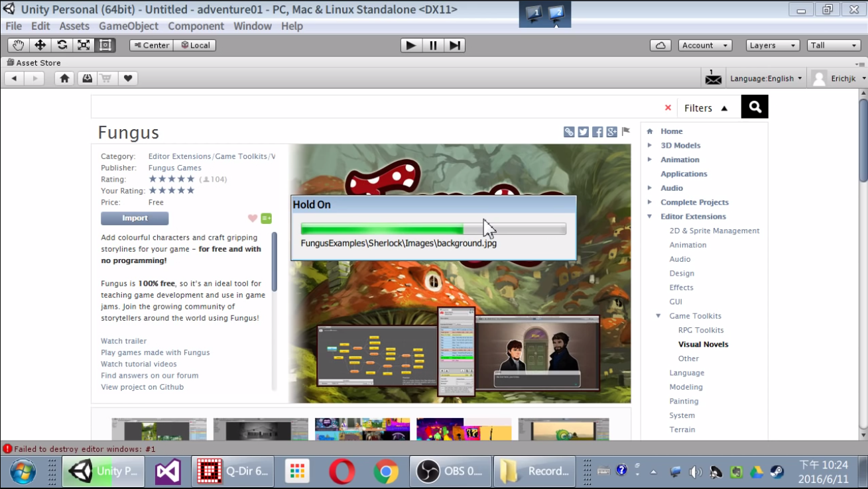Image resolution: width=868 pixels, height=489 pixels.
Task: Select the Rect transform tool
Action: 105,45
